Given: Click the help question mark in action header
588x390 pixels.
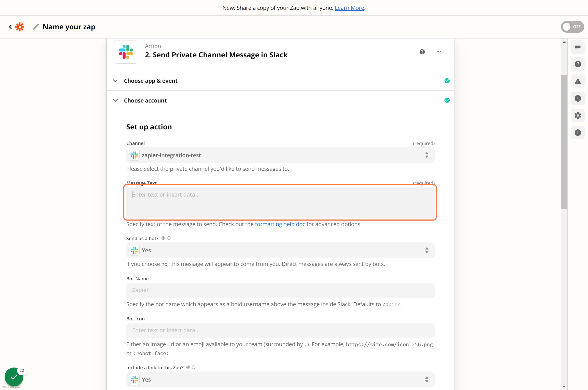Looking at the screenshot, I should coord(422,52).
